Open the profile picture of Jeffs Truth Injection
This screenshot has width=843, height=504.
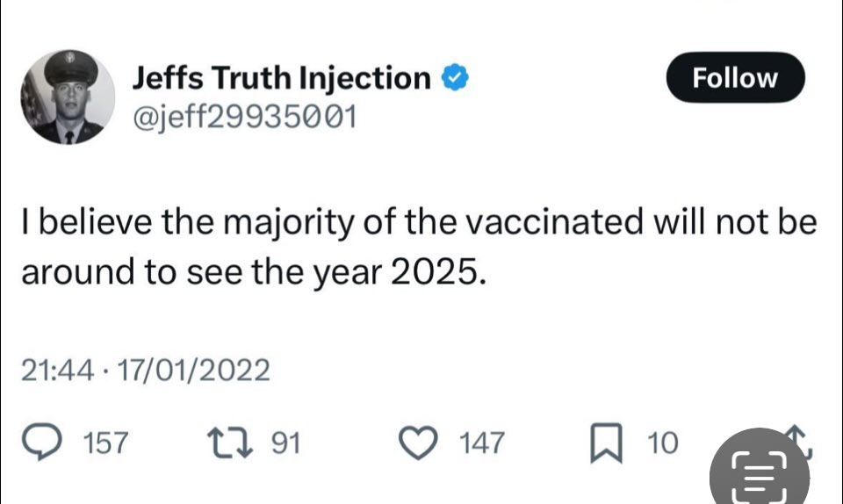(68, 97)
